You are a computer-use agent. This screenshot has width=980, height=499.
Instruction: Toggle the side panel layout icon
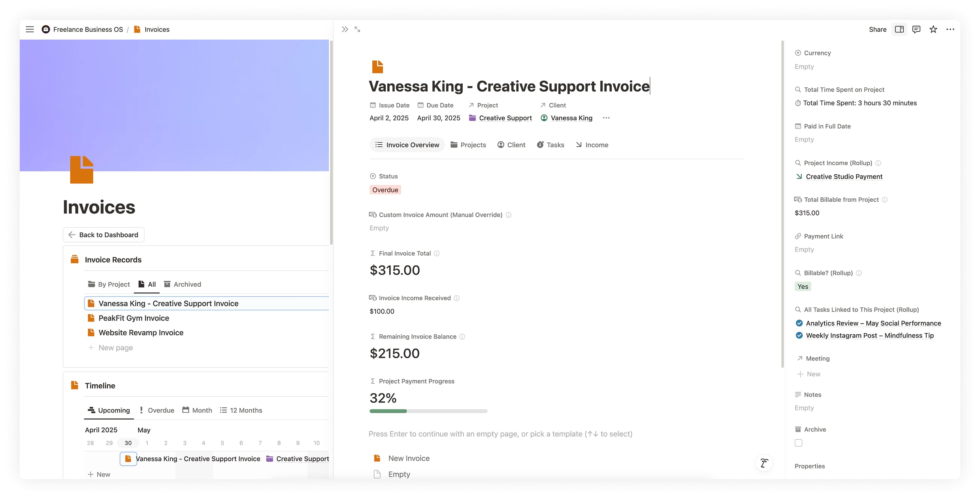pos(899,29)
